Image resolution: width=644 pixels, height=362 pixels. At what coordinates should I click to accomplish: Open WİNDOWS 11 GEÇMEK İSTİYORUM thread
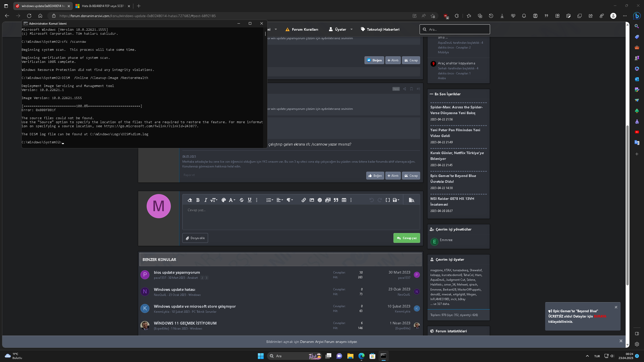(185, 323)
